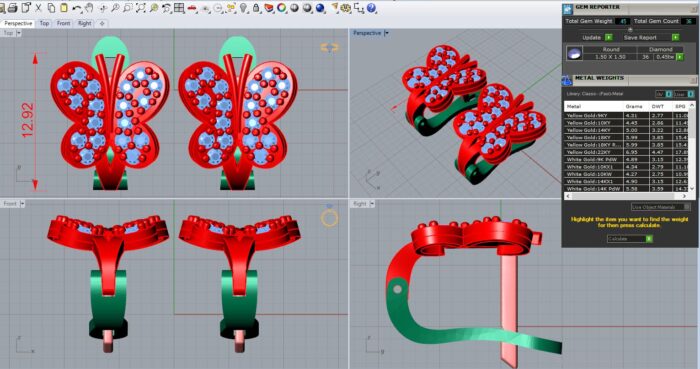
Task: Click the Print icon in toolbar
Action: pos(12,8)
